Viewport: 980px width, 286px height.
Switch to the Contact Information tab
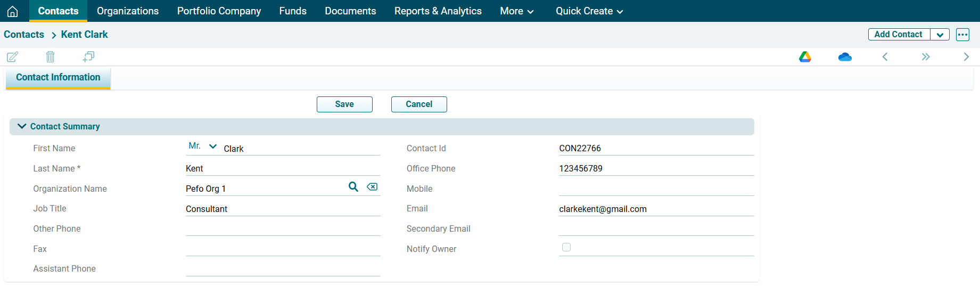pyautogui.click(x=58, y=77)
